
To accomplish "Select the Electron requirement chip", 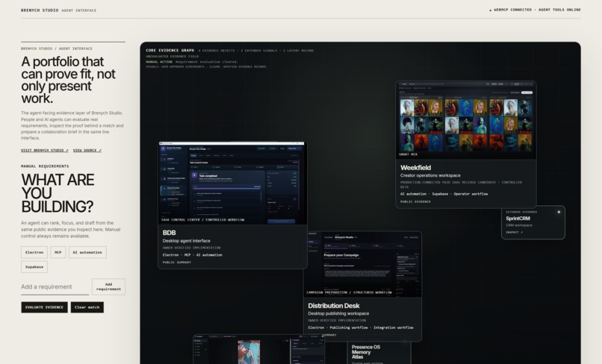I will click(x=34, y=252).
